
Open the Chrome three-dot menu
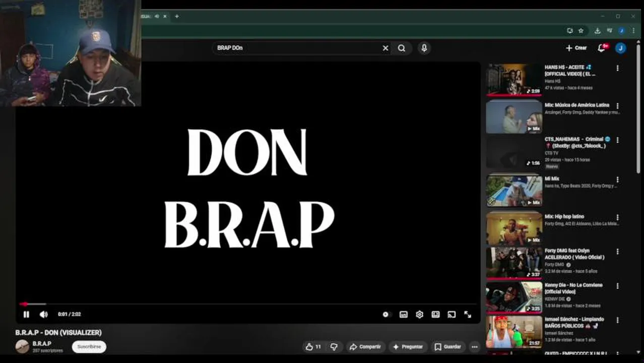coord(633,31)
